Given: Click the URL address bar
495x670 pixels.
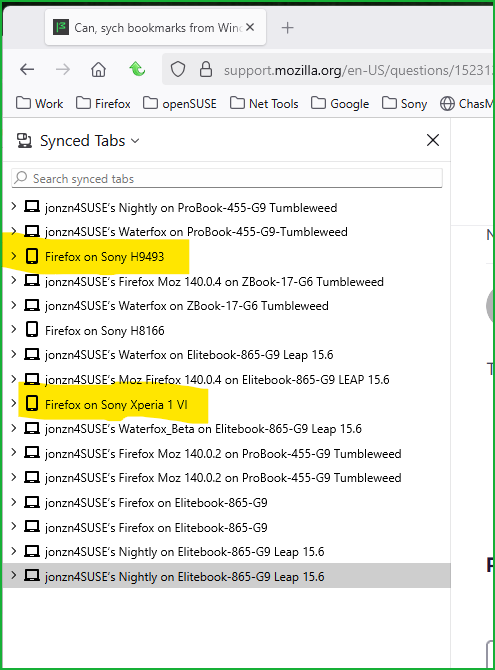Looking at the screenshot, I should [327, 70].
